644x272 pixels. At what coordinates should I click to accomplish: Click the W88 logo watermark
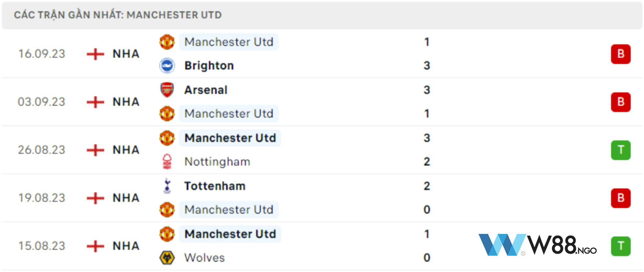tap(537, 245)
